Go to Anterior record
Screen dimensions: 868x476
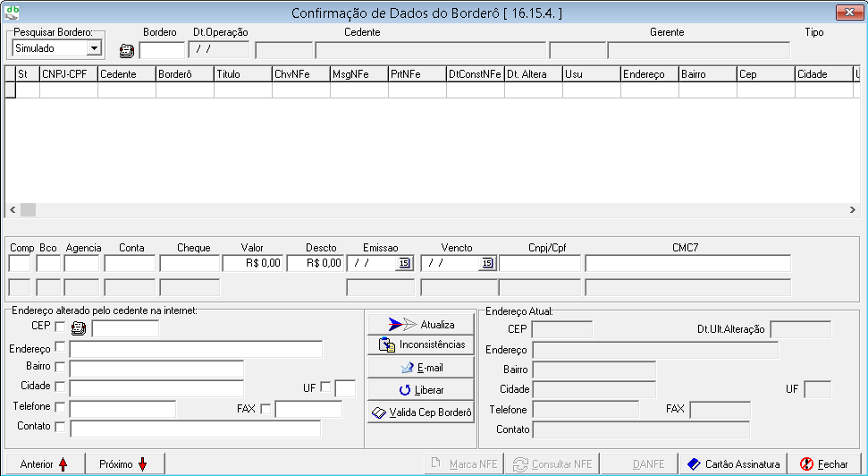point(44,464)
